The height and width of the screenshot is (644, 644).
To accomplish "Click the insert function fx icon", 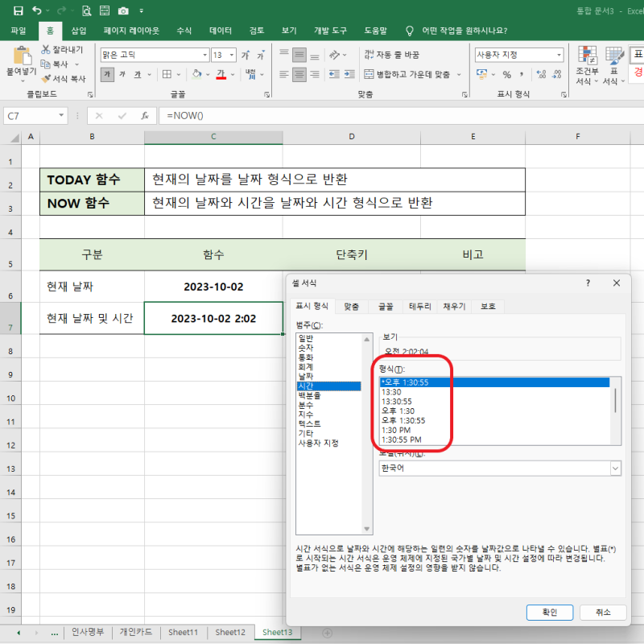I will click(x=144, y=116).
